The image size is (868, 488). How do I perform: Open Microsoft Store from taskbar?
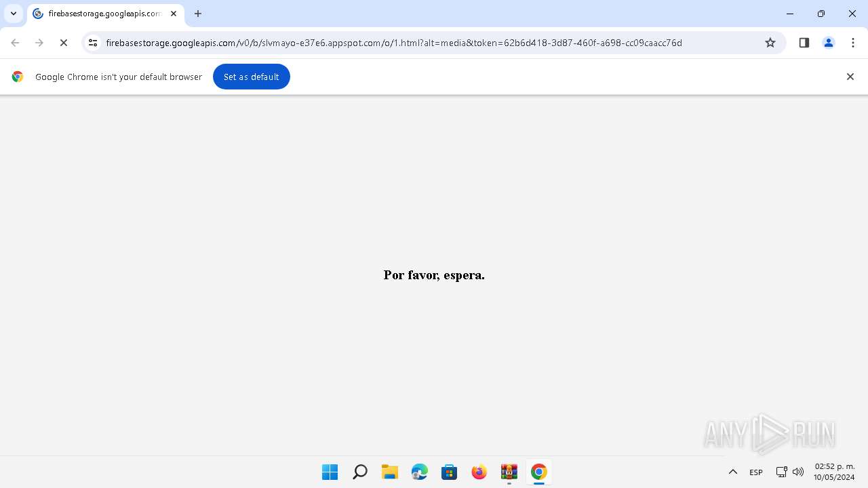point(450,472)
